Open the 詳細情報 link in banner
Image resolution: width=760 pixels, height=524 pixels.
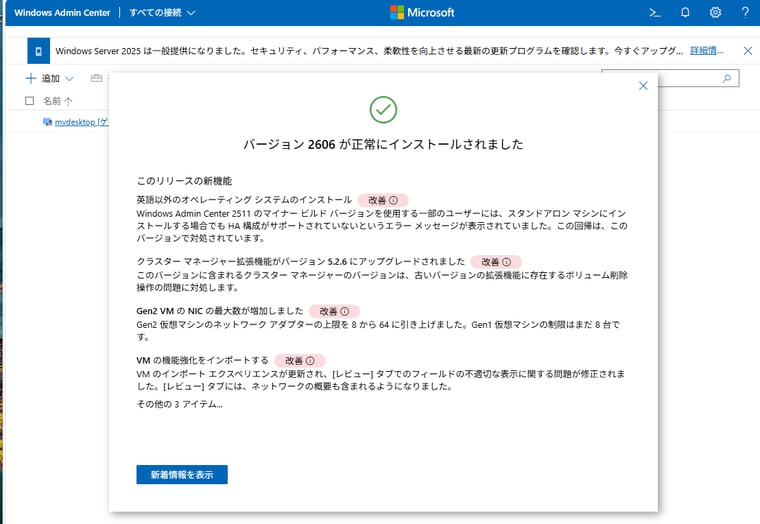click(x=706, y=51)
